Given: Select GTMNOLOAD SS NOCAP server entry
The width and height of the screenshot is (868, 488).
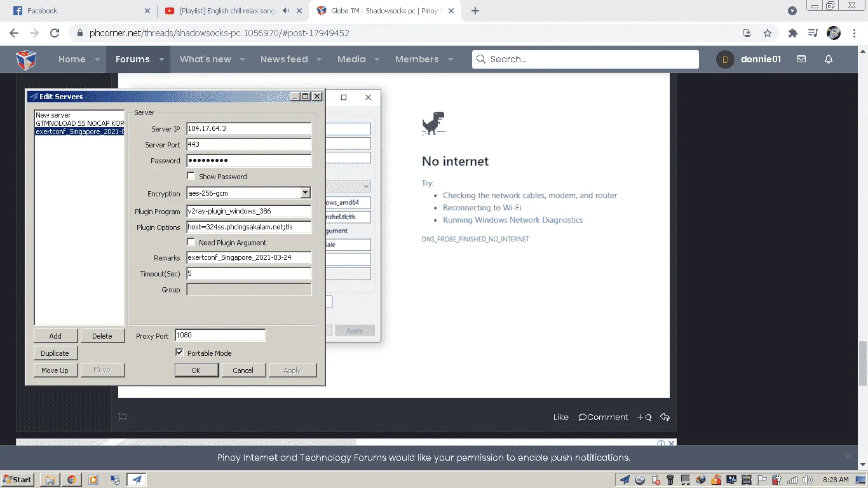Looking at the screenshot, I should click(79, 123).
